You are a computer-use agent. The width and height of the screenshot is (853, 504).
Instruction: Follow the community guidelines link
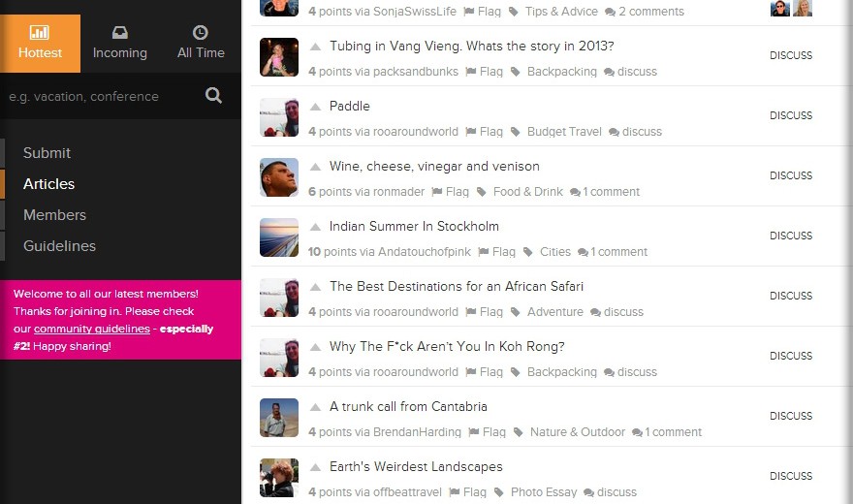91,329
